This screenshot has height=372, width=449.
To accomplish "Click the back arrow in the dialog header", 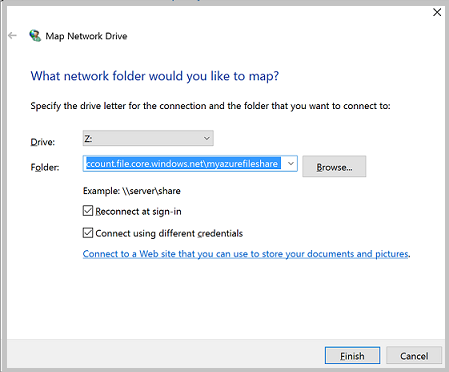I will [12, 35].
